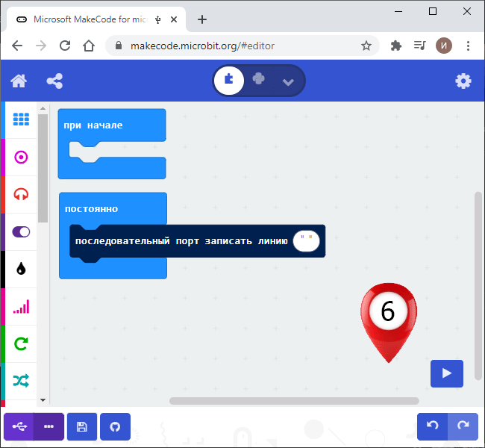Close the Microsoft MakeCode tab
485x448 pixels.
(x=174, y=19)
